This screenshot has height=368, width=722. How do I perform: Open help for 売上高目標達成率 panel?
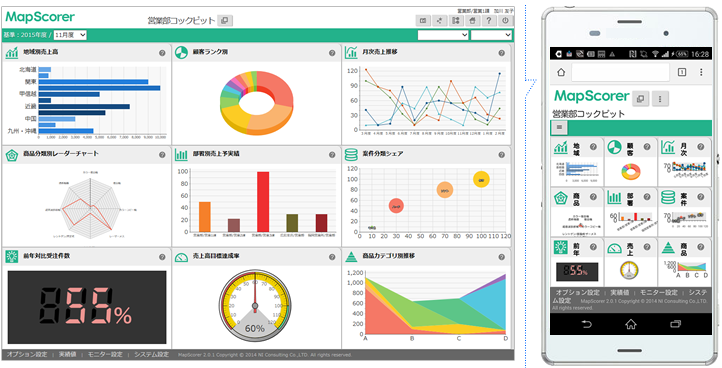point(332,257)
